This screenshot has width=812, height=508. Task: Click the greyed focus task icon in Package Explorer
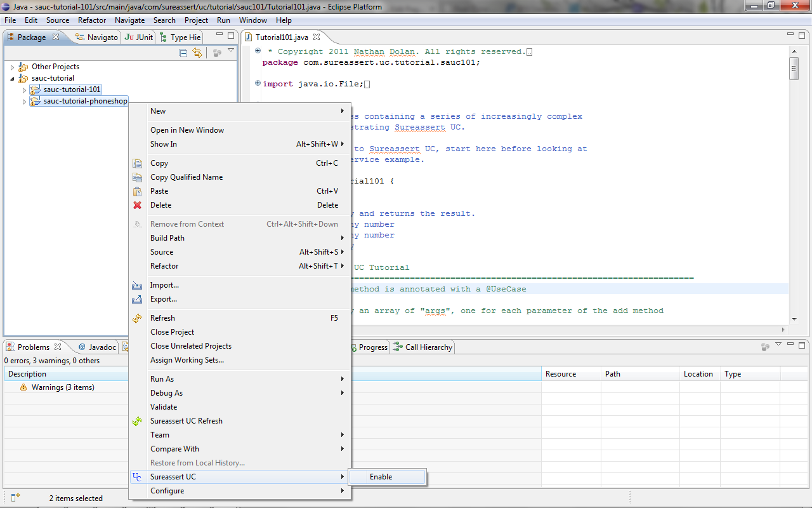click(217, 53)
